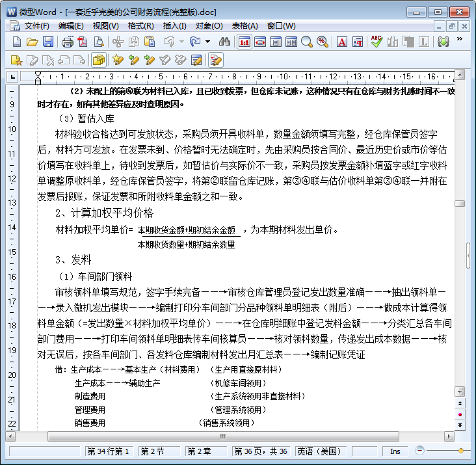Click horizontal scrollbar left arrow
Image resolution: width=476 pixels, height=465 pixels.
click(10, 437)
